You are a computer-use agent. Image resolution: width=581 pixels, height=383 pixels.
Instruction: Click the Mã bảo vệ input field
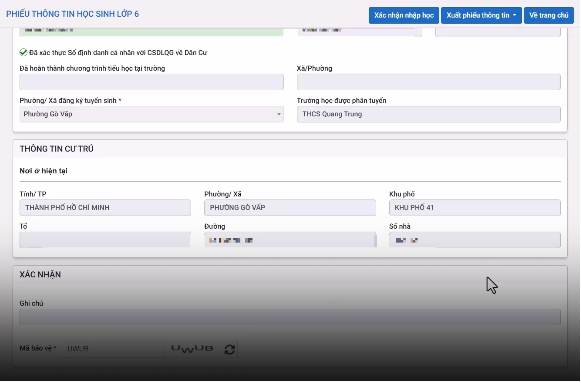113,349
